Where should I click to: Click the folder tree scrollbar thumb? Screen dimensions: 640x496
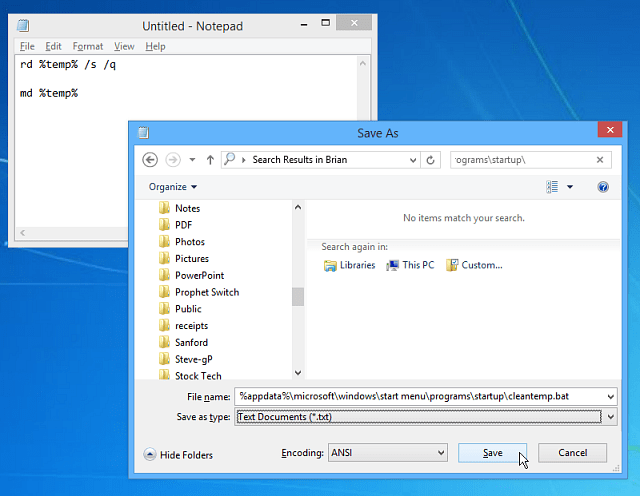(298, 297)
